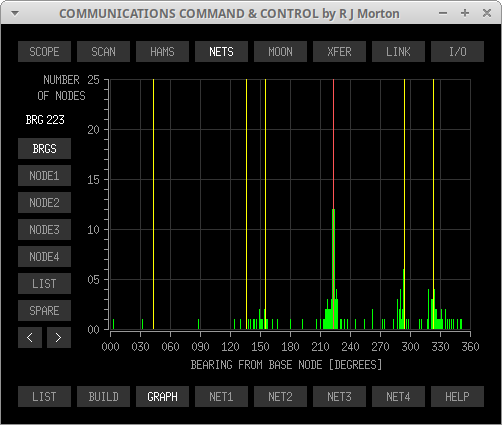This screenshot has height=425, width=502.
Task: Step bearing forward with right arrow
Action: tap(59, 338)
